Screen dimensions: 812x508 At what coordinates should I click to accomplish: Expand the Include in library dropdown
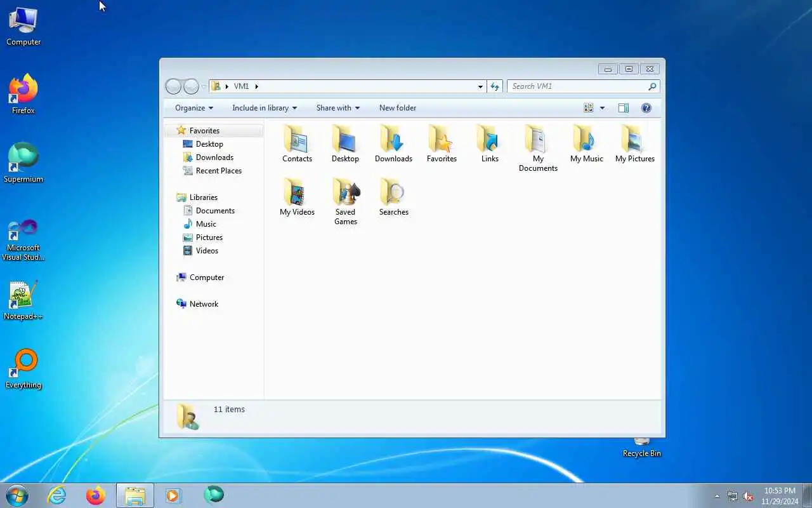(265, 108)
